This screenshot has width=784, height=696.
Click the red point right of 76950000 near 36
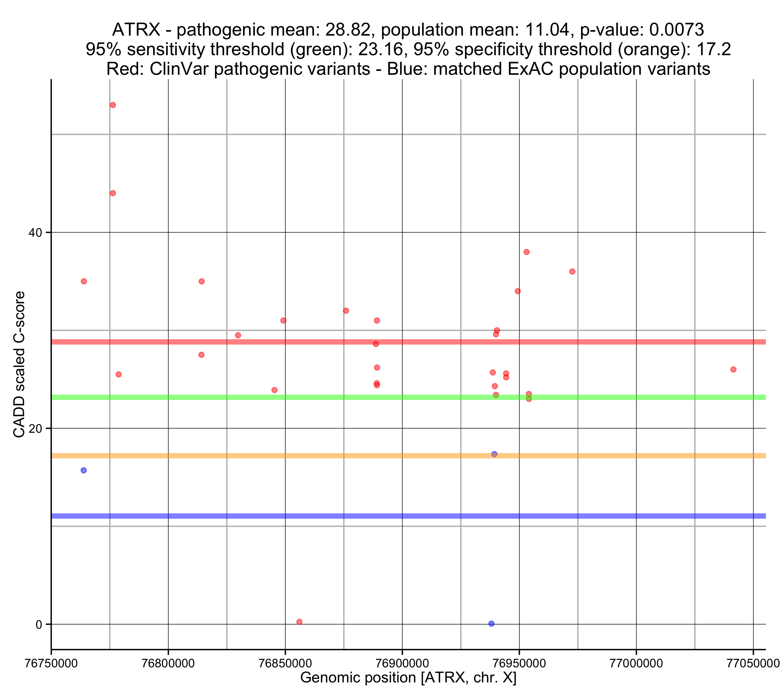coord(572,272)
